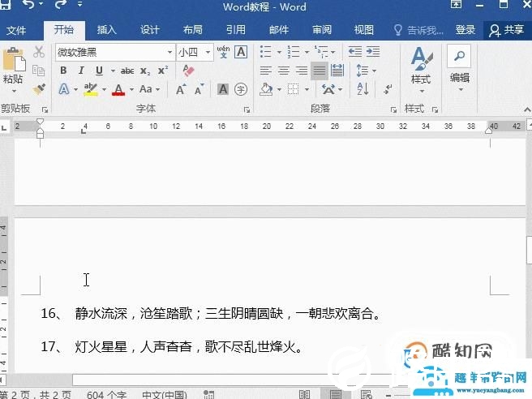Click the bullets list icon
Screen dimensions: 532x399
tap(266, 52)
